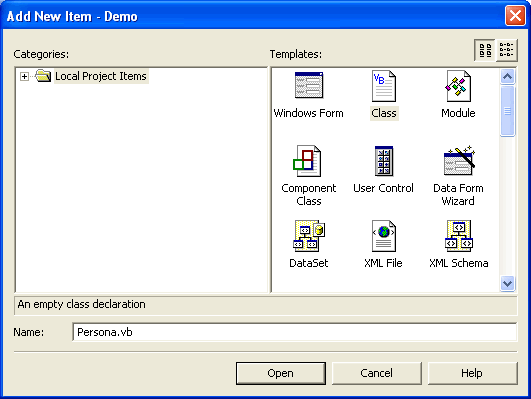Select the Class template icon
Image resolution: width=531 pixels, height=399 pixels.
pos(384,86)
